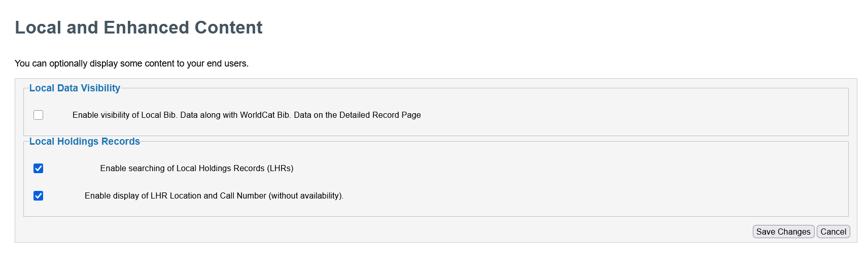The image size is (868, 262).
Task: Click the 'You can optionally display' description text
Action: pyautogui.click(x=131, y=63)
